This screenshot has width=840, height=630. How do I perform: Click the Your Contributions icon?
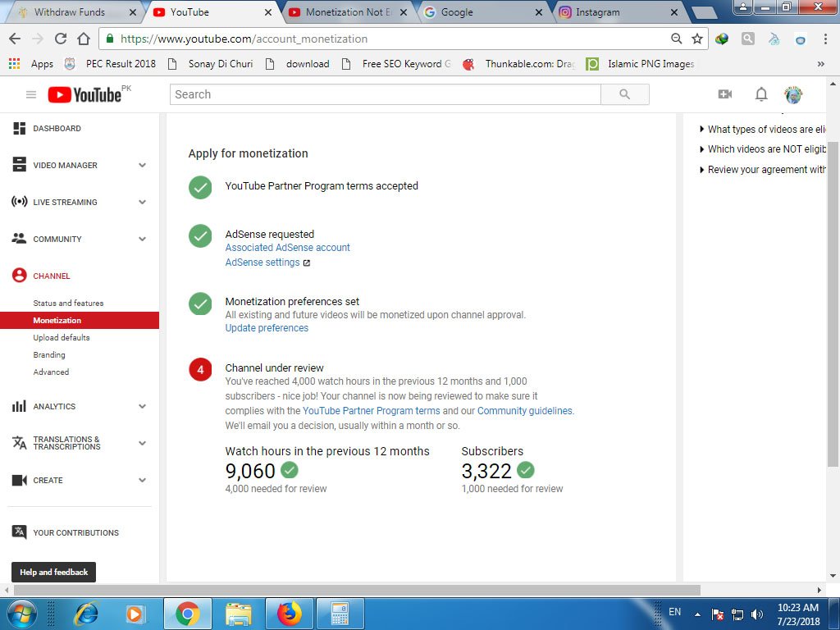click(x=20, y=532)
